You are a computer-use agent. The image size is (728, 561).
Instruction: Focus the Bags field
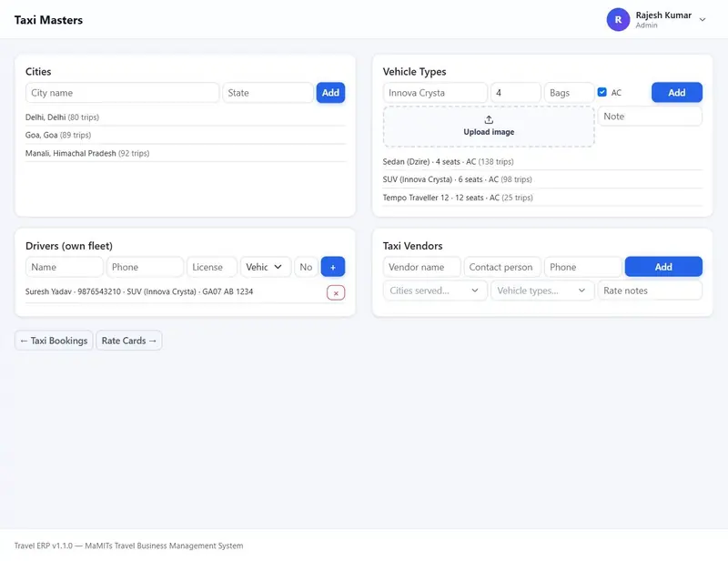click(x=570, y=93)
